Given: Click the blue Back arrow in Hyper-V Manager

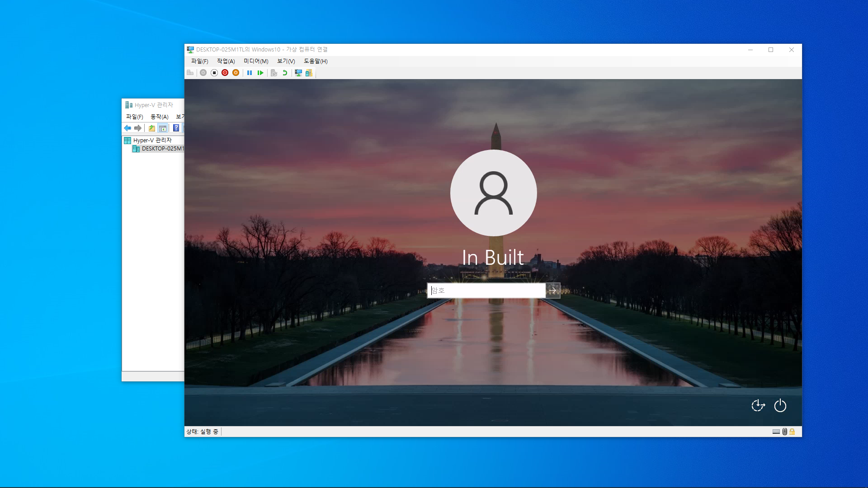Looking at the screenshot, I should tap(127, 128).
